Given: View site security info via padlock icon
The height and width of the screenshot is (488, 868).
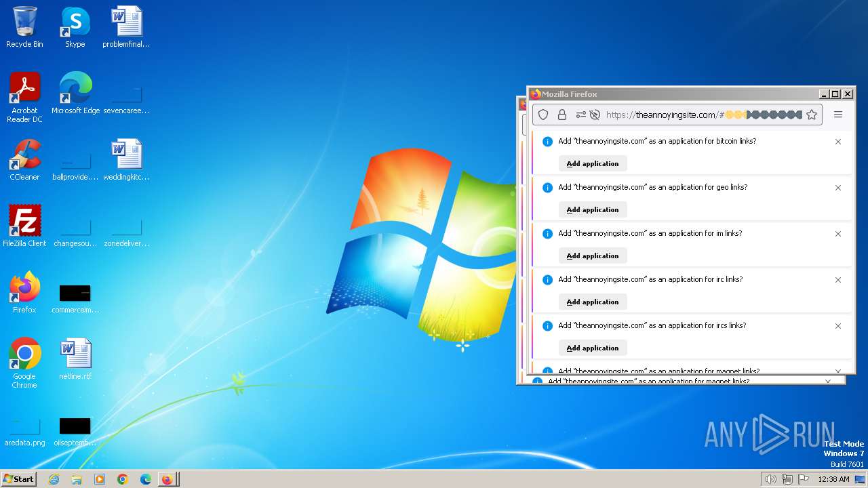Looking at the screenshot, I should 562,115.
